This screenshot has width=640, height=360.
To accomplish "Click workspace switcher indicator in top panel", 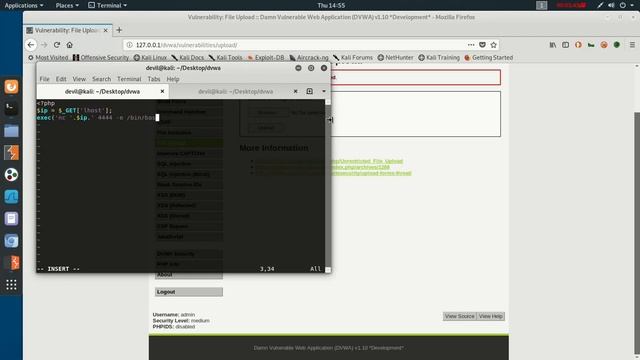I will coord(542,5).
